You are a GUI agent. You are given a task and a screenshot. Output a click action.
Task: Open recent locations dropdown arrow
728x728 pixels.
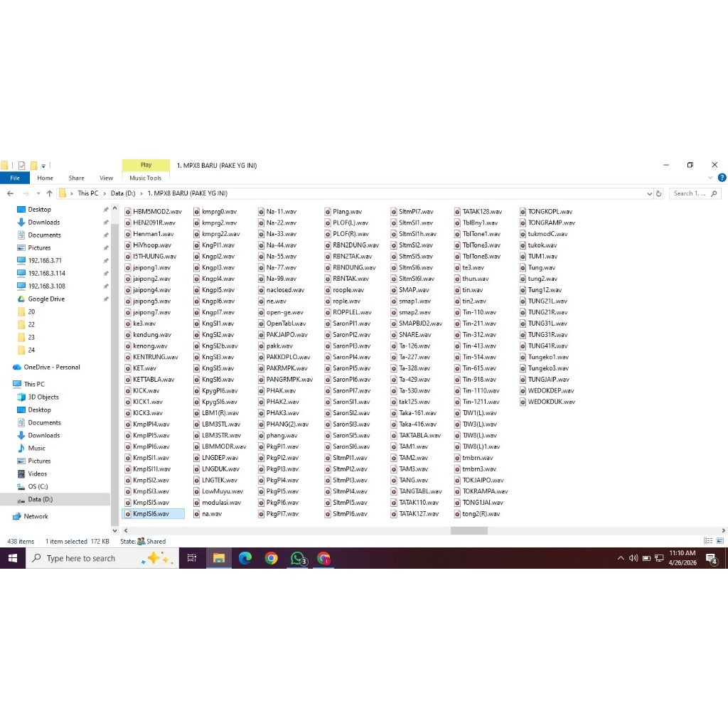pyautogui.click(x=38, y=193)
